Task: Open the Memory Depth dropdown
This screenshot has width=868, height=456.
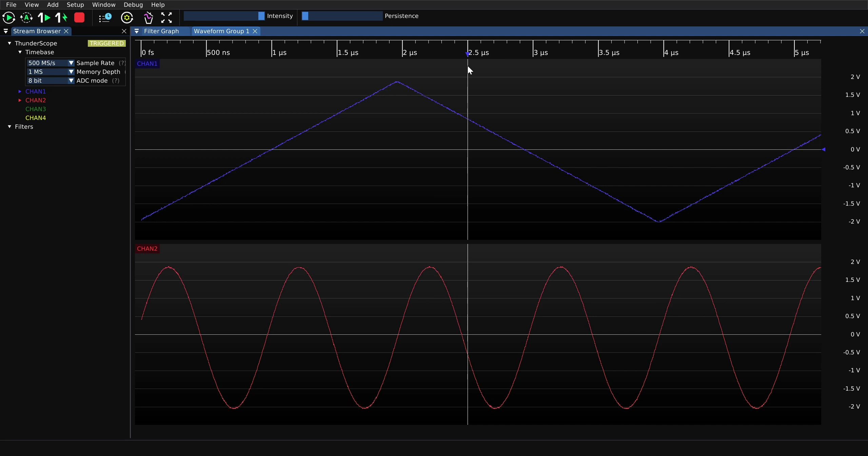Action: point(51,72)
